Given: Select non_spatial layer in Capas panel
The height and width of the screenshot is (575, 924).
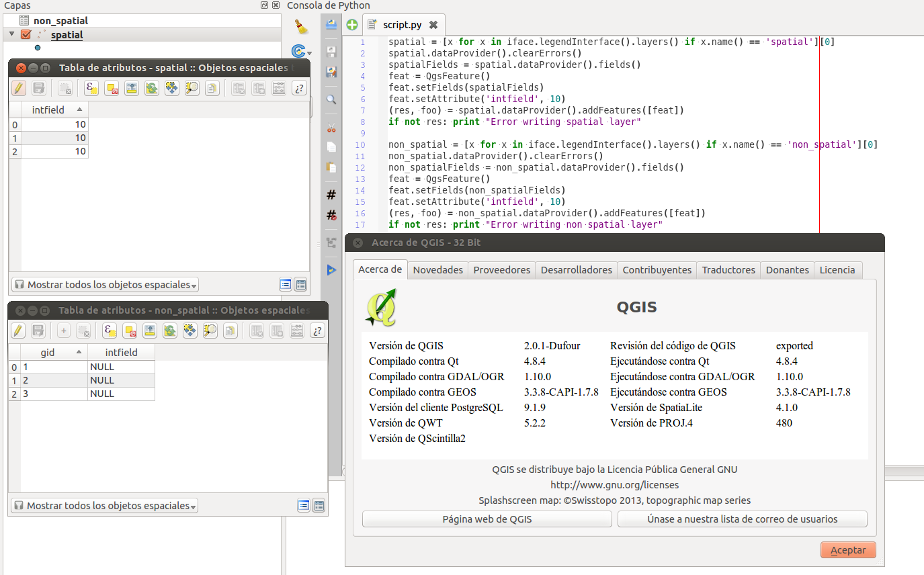Looking at the screenshot, I should point(60,21).
